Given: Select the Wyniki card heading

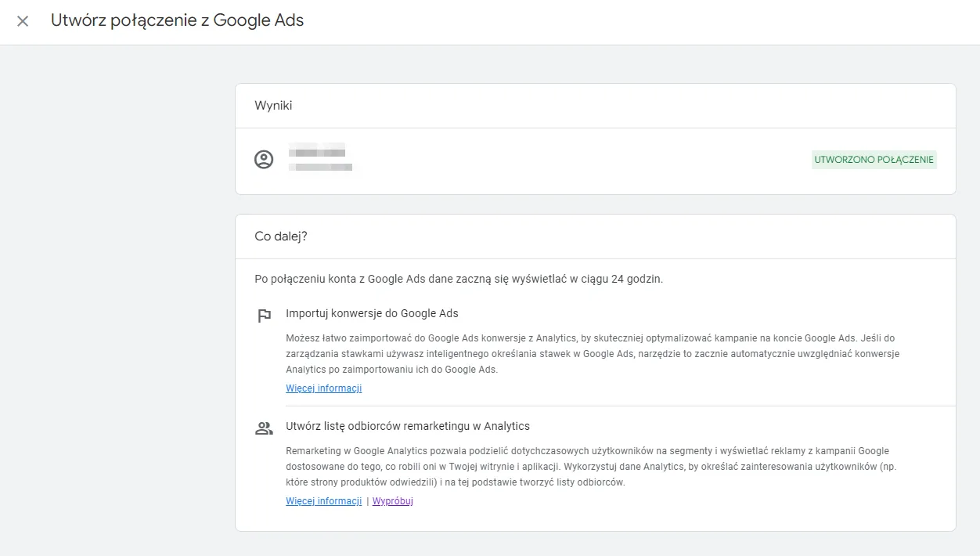Looking at the screenshot, I should pos(274,105).
